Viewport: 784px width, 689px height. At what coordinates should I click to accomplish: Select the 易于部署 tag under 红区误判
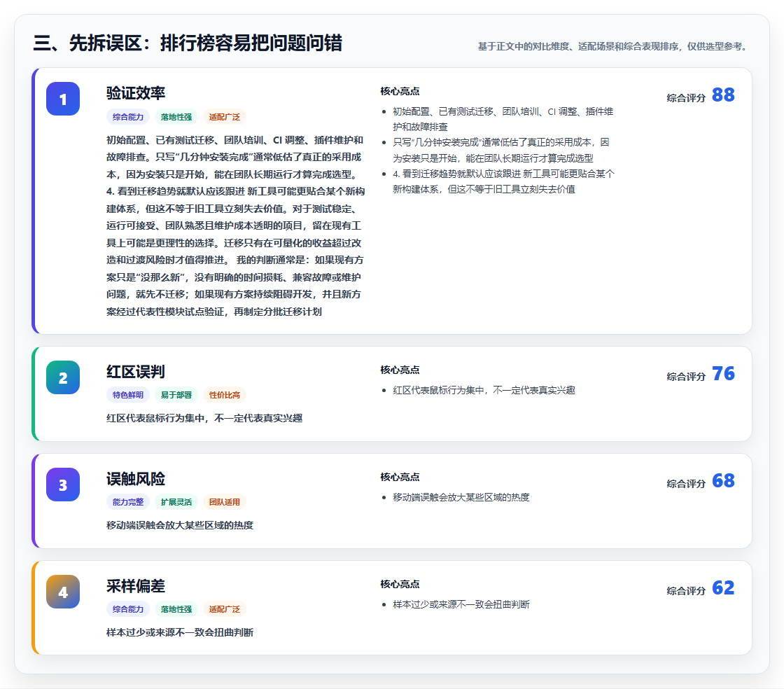(176, 395)
